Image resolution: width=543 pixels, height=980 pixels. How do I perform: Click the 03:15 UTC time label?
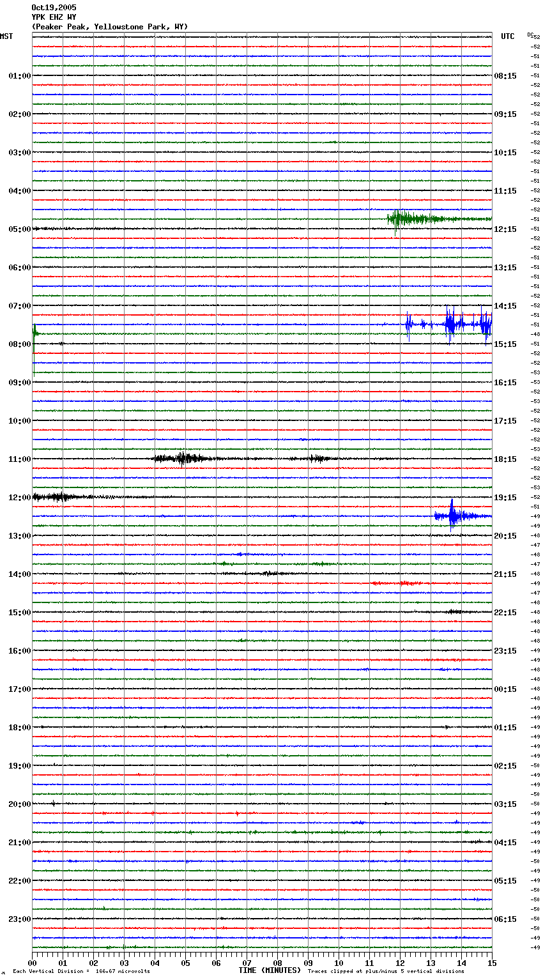[x=505, y=804]
